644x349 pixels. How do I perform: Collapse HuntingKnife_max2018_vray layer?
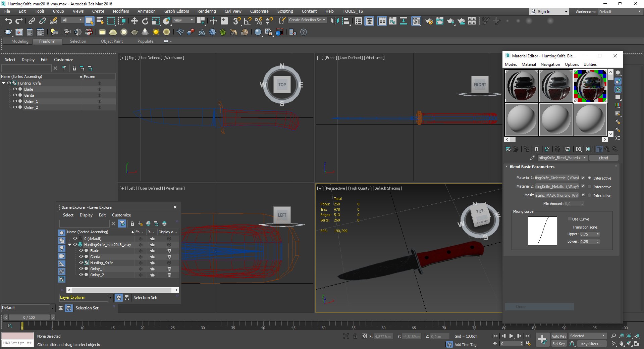click(x=69, y=245)
